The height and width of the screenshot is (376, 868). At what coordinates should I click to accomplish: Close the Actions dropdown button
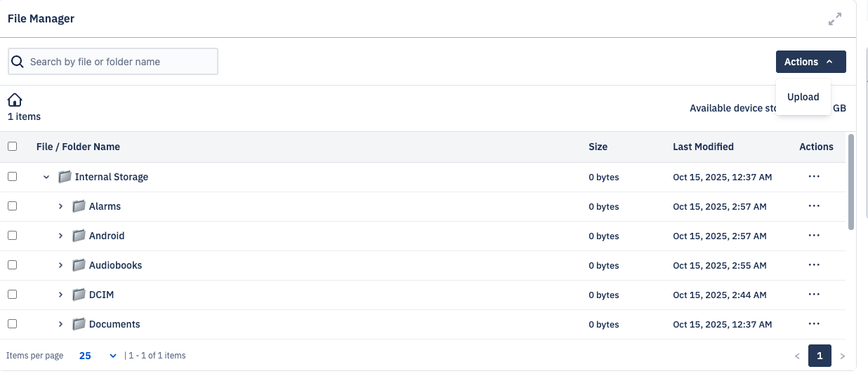[810, 62]
